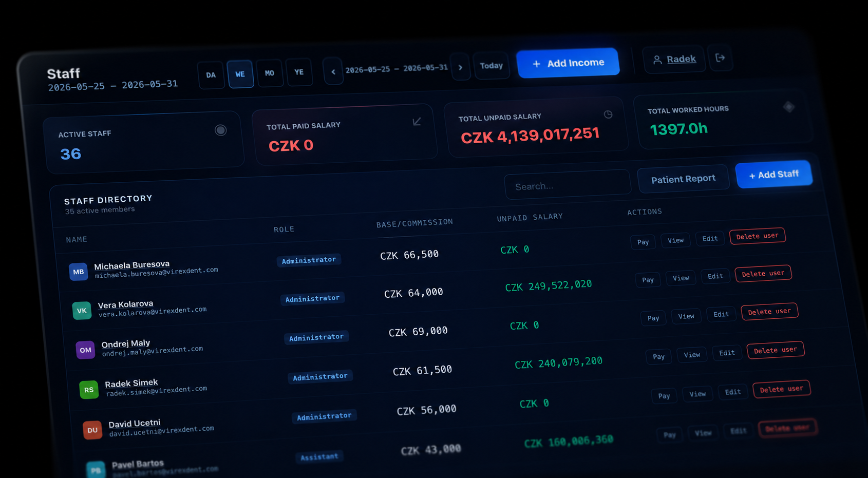The height and width of the screenshot is (478, 868).
Task: Click the Total Unpaid Salary value CZK 4,139,017,251
Action: point(530,136)
